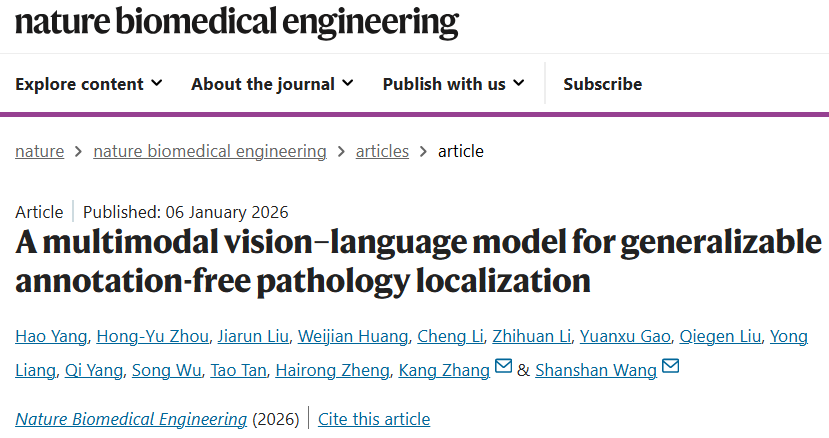Open the About the journal menu
Viewport: 829px width, 438px height.
point(272,84)
